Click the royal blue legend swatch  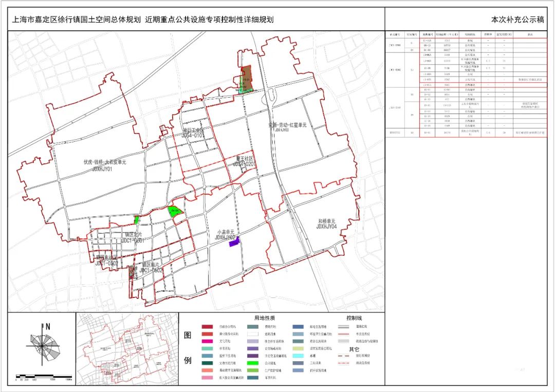click(298, 327)
